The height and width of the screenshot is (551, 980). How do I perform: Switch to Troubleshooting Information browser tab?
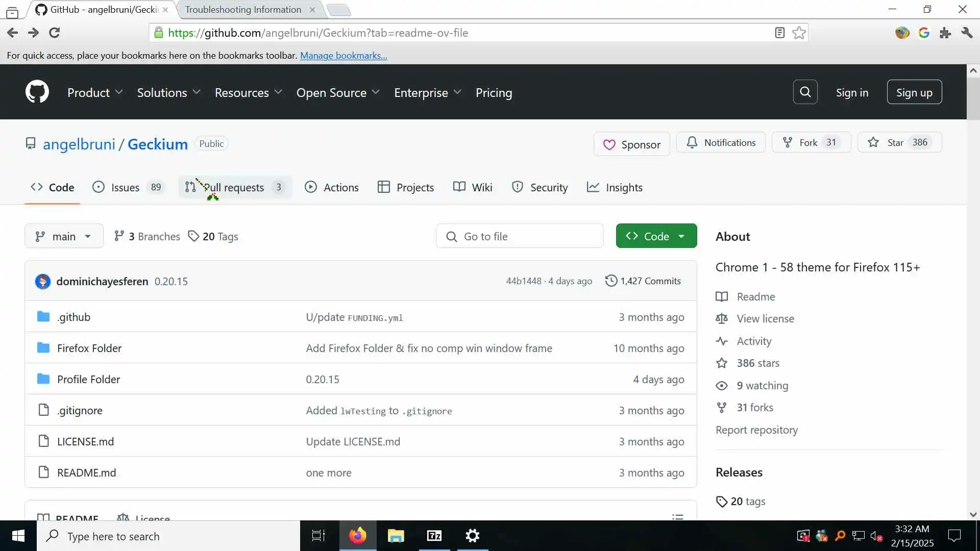tap(243, 9)
